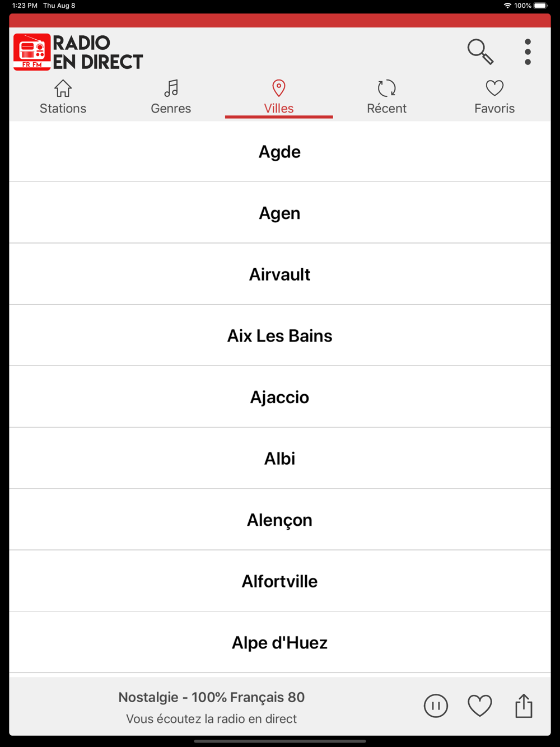The width and height of the screenshot is (560, 747).
Task: Select the Villes tab
Action: click(x=279, y=97)
